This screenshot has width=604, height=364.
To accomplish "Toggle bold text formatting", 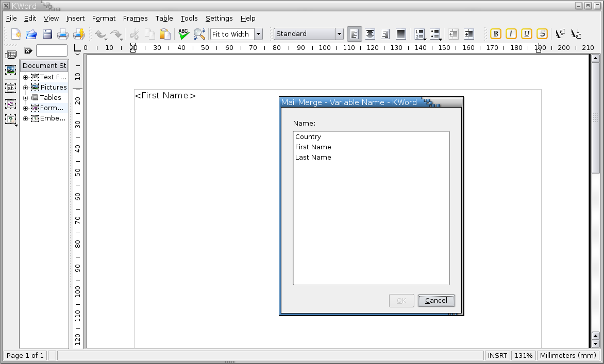I will pos(495,33).
